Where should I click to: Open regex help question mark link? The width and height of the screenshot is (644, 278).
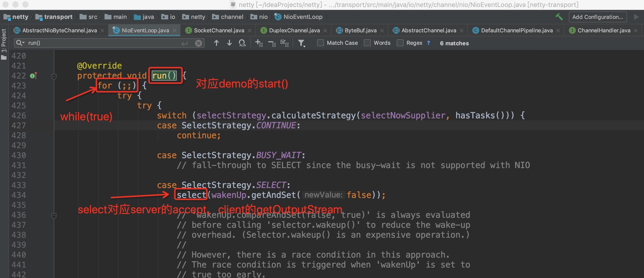(429, 43)
